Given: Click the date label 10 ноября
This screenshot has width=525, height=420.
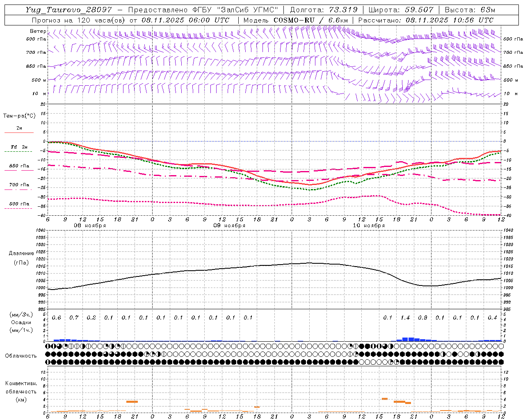Looking at the screenshot, I should pos(369,226).
